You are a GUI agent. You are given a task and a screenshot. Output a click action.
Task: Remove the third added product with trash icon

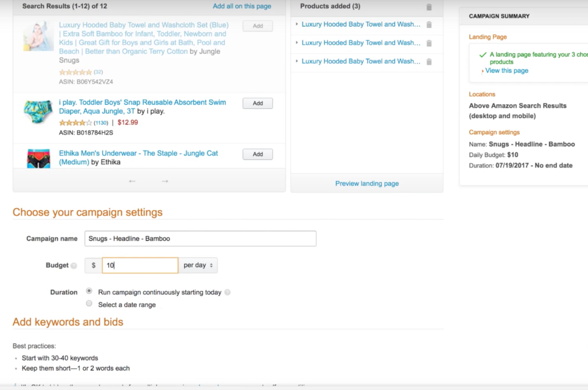click(x=429, y=61)
